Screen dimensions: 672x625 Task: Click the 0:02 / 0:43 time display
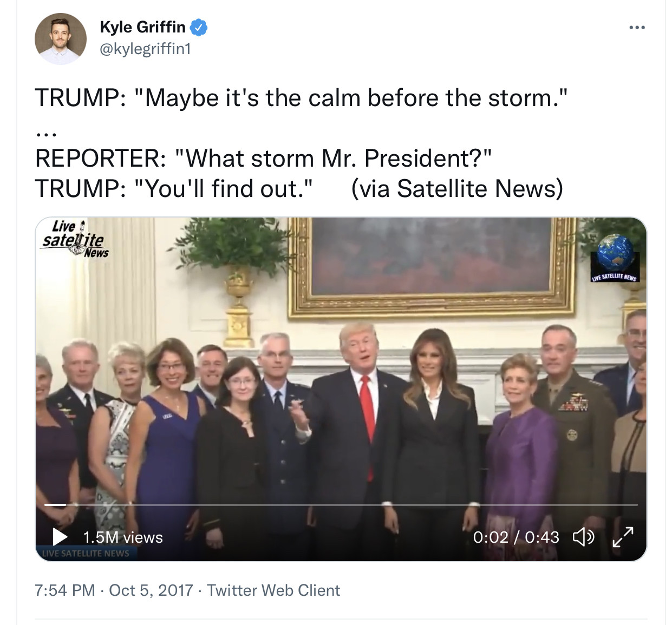tap(516, 537)
